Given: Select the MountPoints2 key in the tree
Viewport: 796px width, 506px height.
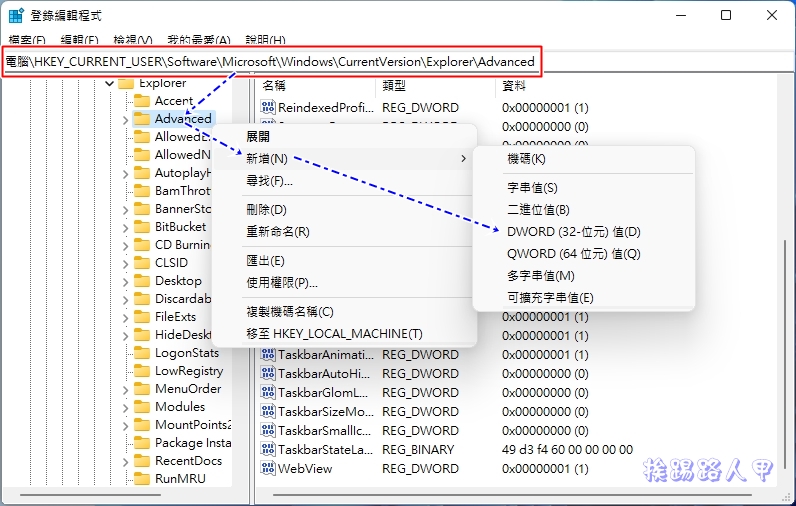Looking at the screenshot, I should 193,425.
